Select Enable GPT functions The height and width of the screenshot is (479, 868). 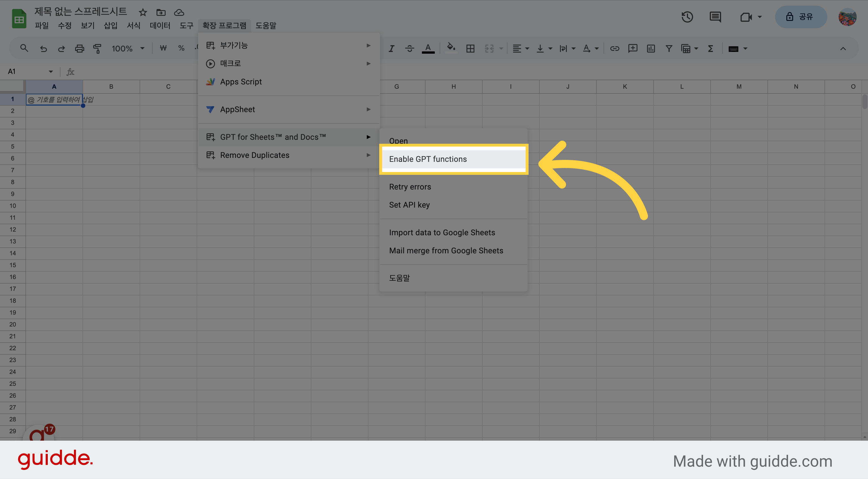tap(453, 159)
